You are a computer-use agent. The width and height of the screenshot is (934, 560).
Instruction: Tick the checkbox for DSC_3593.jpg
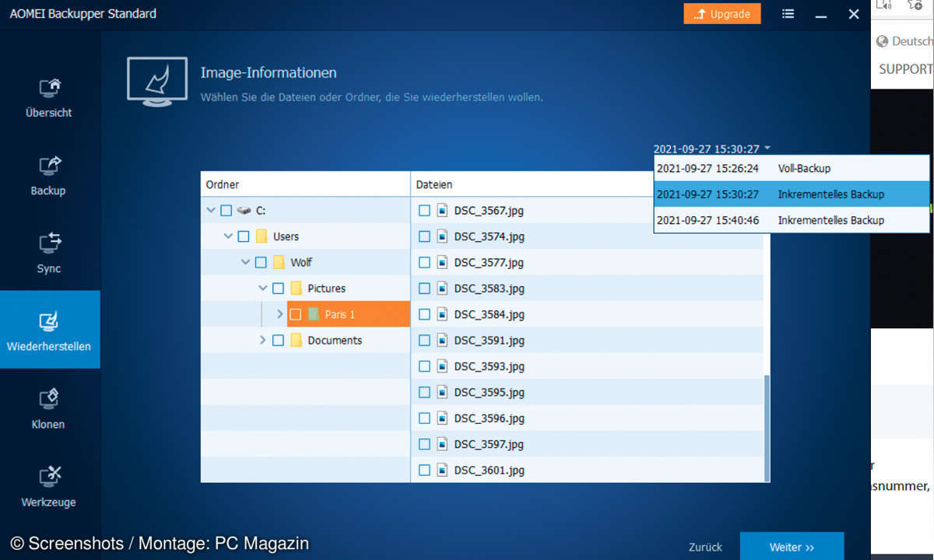[x=424, y=366]
